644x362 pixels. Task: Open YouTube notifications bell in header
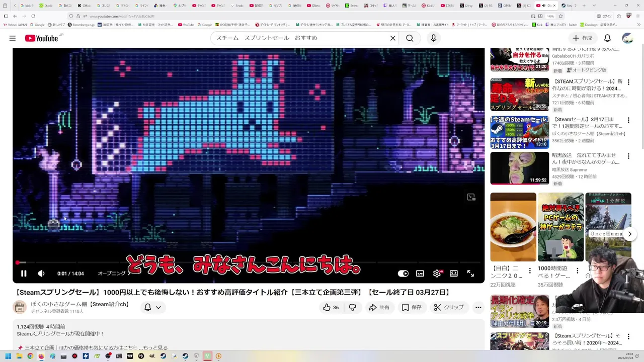pyautogui.click(x=607, y=38)
